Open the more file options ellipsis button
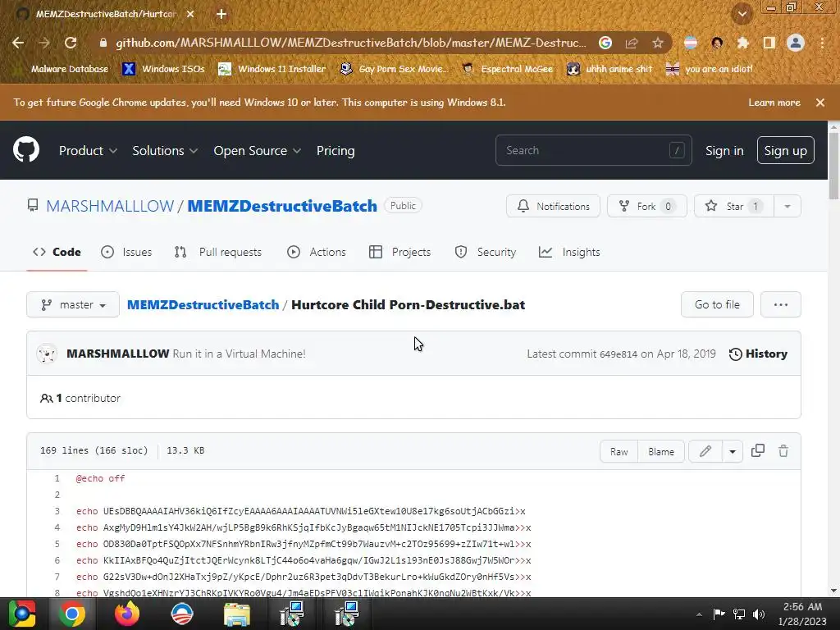The height and width of the screenshot is (630, 840). click(x=781, y=305)
